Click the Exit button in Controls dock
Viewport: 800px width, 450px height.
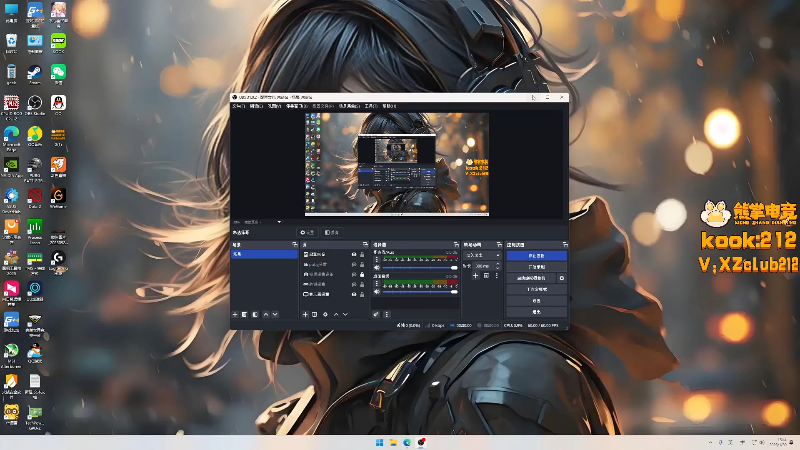pyautogui.click(x=536, y=311)
